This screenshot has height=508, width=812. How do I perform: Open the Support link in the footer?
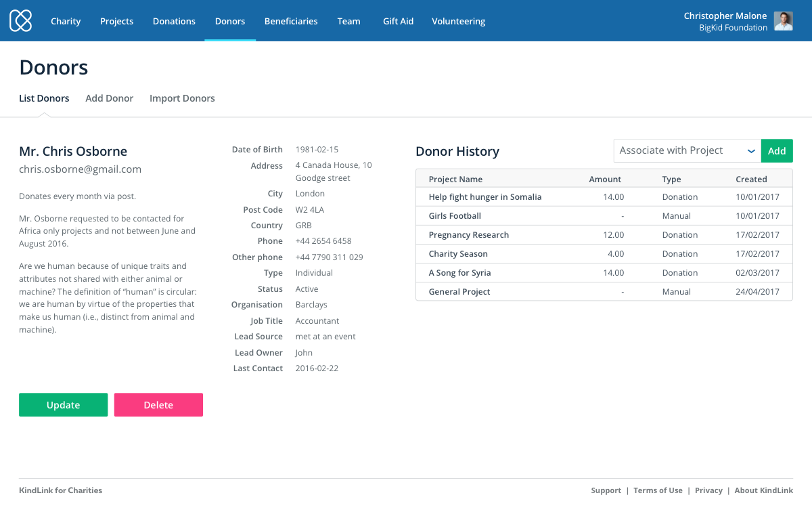pos(606,490)
